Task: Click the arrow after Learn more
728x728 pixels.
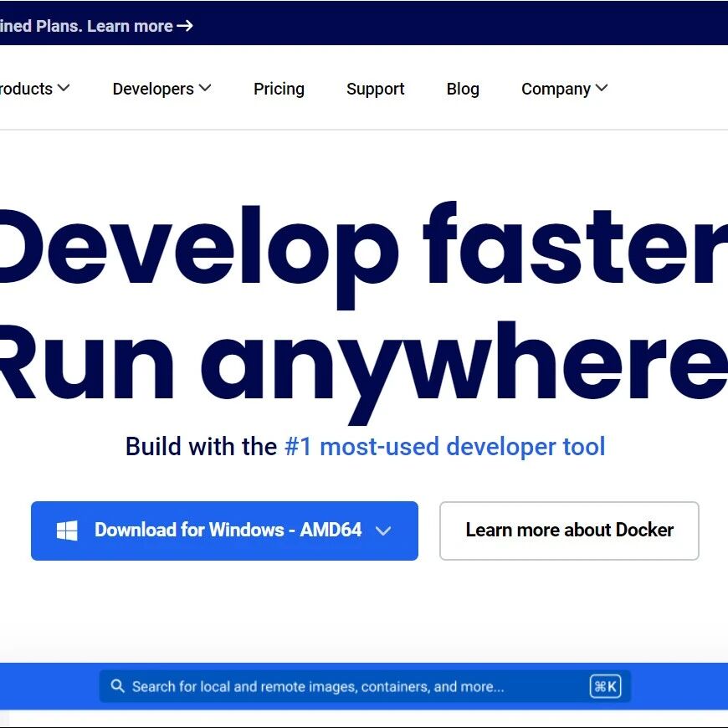Action: click(185, 26)
